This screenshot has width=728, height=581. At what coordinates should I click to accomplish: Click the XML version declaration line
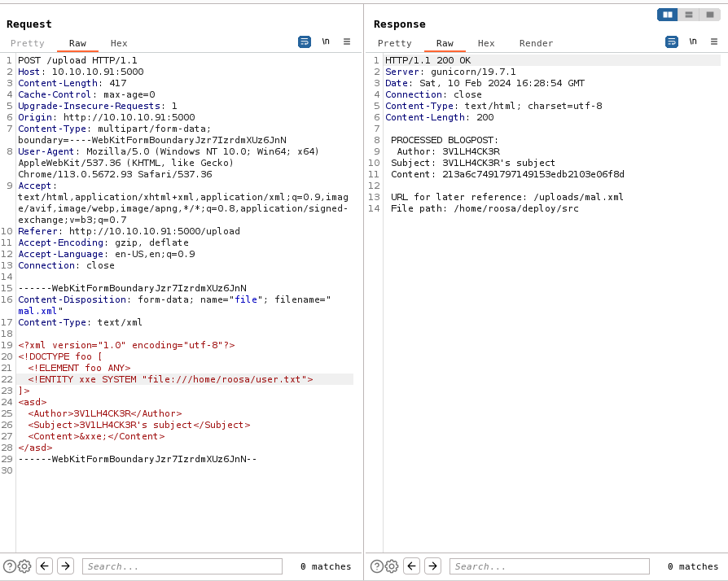[126, 345]
